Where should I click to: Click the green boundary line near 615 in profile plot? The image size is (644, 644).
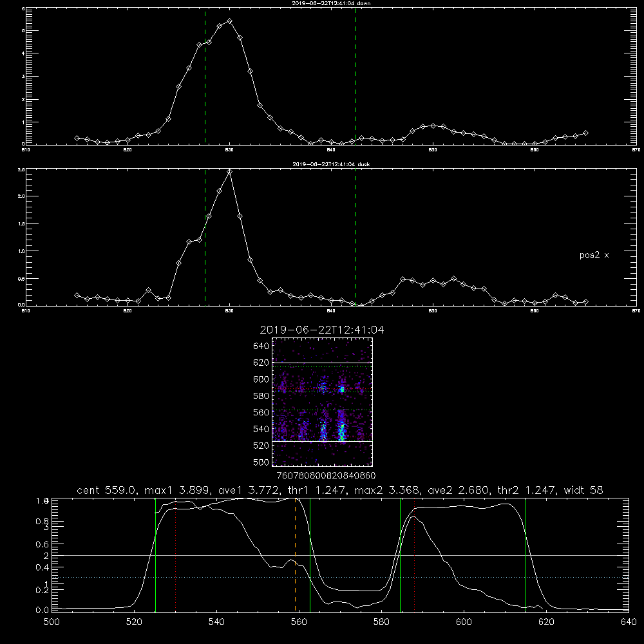click(x=526, y=555)
